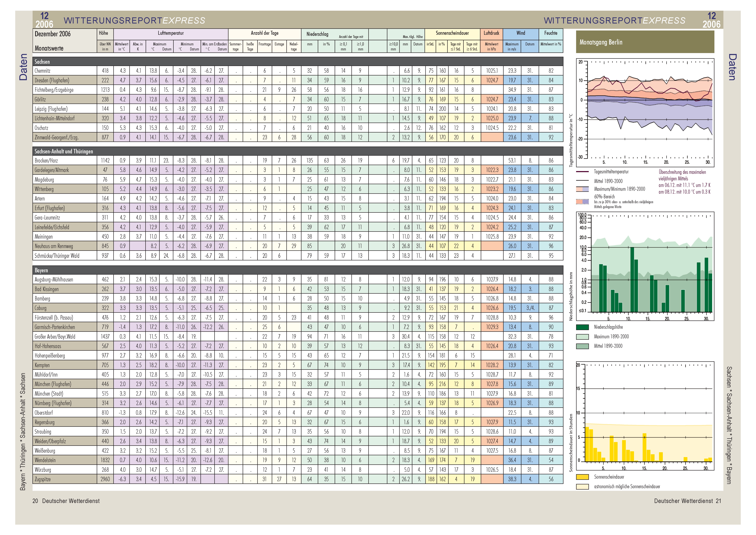Click the Höhe column header

tap(103, 33)
